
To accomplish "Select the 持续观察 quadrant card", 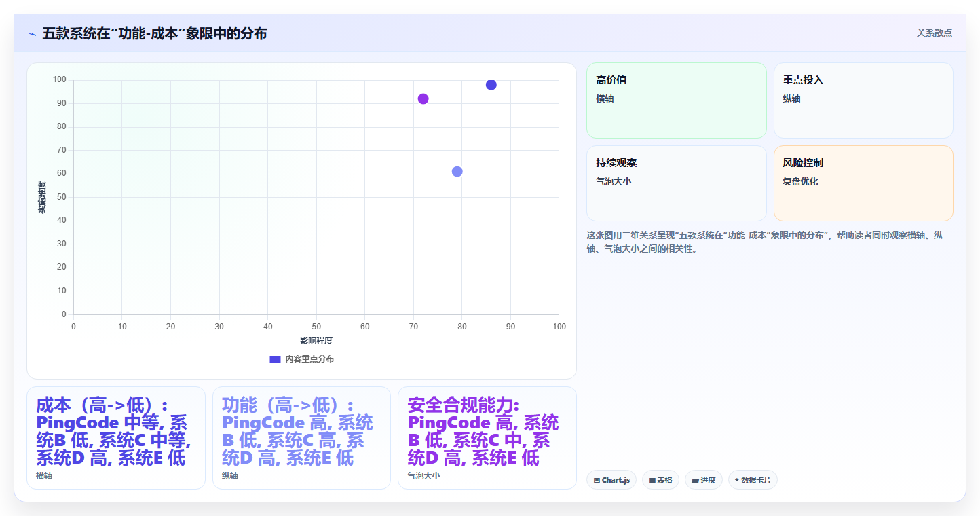I will point(676,183).
